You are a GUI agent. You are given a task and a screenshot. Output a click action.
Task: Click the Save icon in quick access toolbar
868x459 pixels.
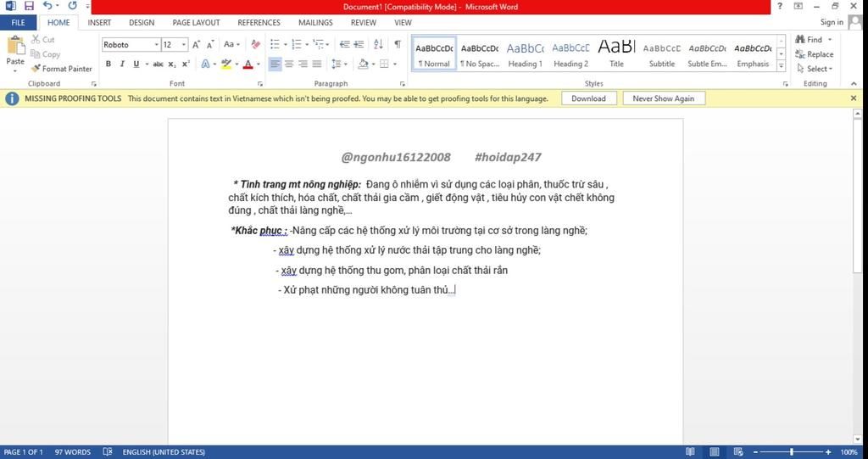29,6
